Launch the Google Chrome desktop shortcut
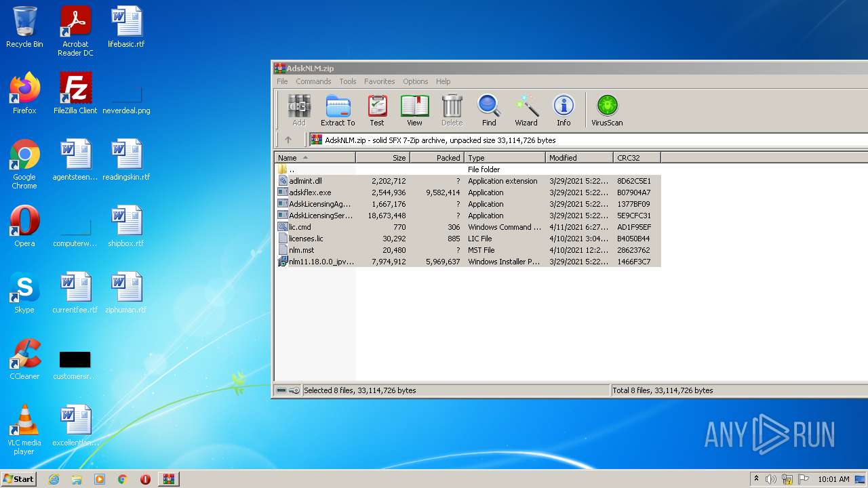 pos(24,164)
